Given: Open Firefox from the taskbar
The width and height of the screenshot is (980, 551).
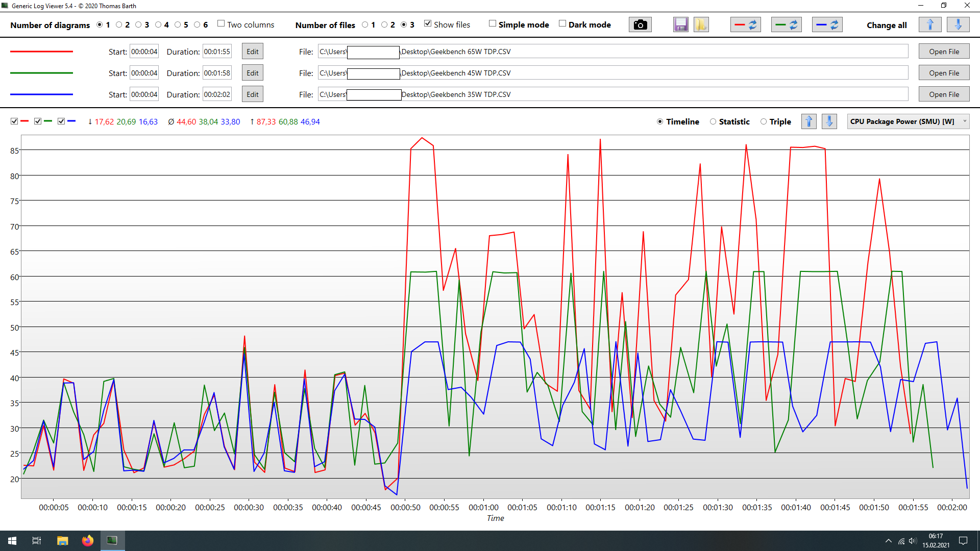Looking at the screenshot, I should tap(88, 540).
